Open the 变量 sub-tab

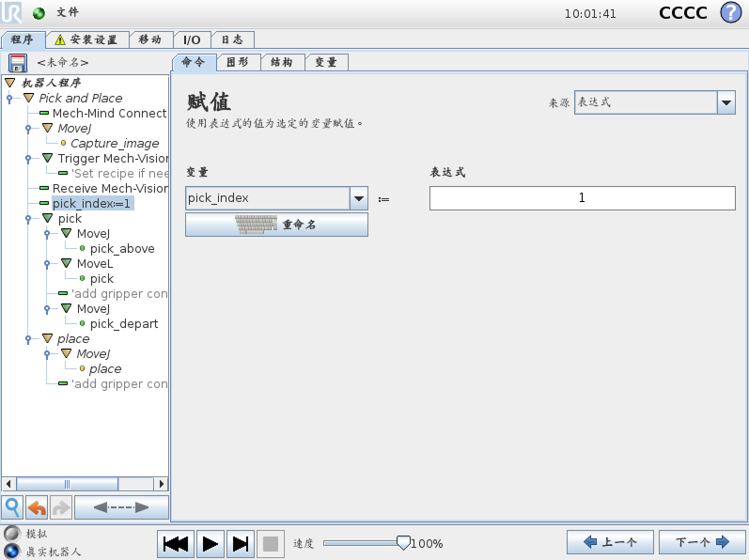pos(326,62)
